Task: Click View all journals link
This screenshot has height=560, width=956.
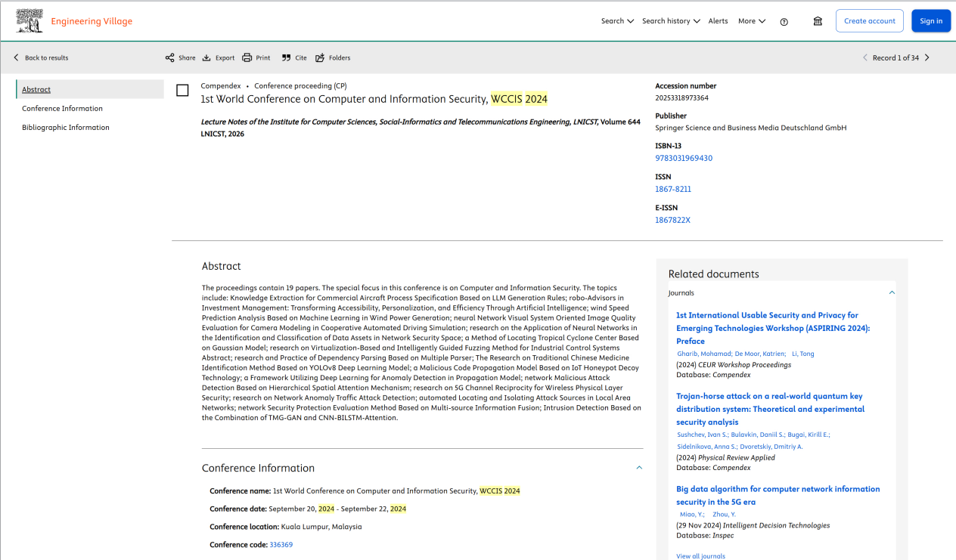Action: 700,556
